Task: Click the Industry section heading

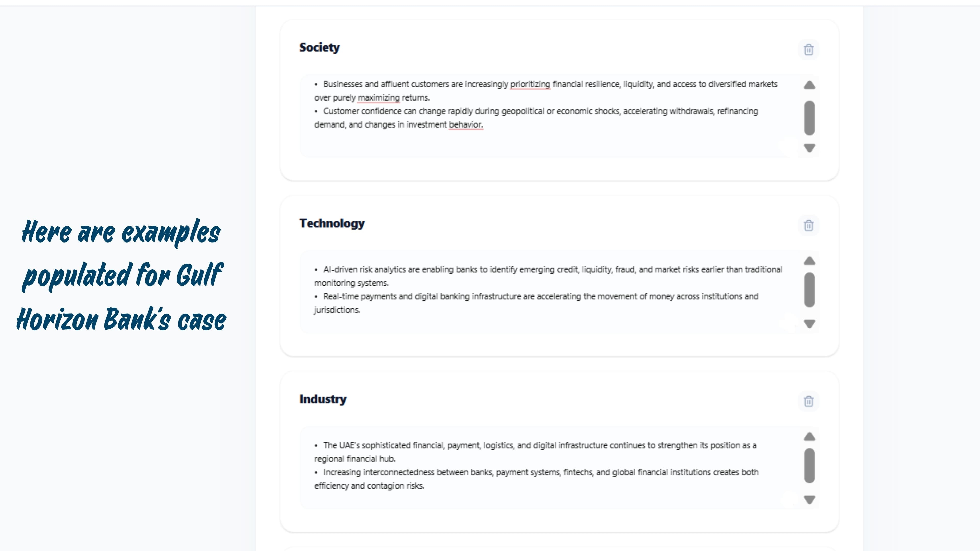Action: (323, 399)
